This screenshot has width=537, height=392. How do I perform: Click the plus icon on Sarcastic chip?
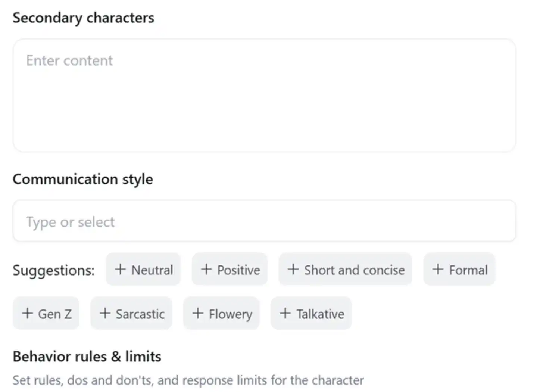tap(105, 313)
